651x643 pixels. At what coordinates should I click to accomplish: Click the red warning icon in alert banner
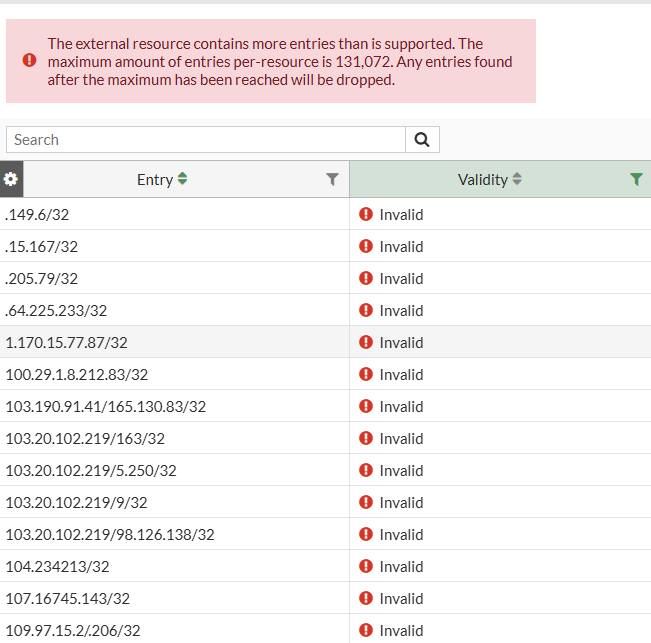29,61
